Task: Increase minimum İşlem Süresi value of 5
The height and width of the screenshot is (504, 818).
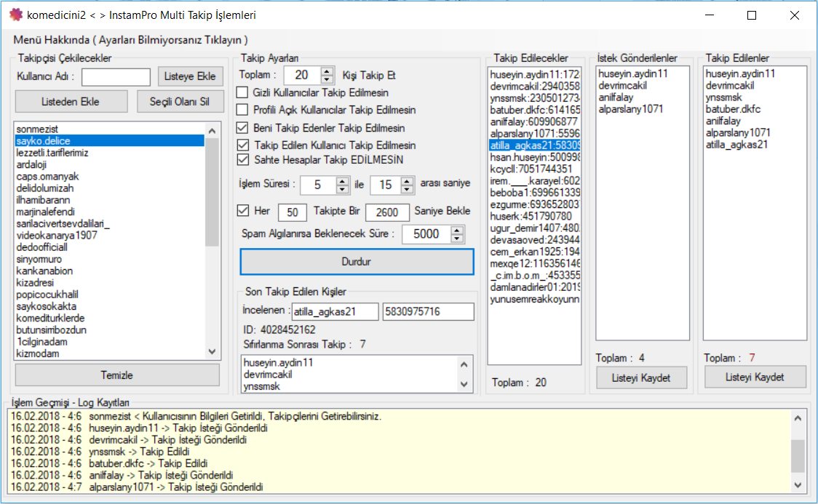Action: pyautogui.click(x=342, y=181)
